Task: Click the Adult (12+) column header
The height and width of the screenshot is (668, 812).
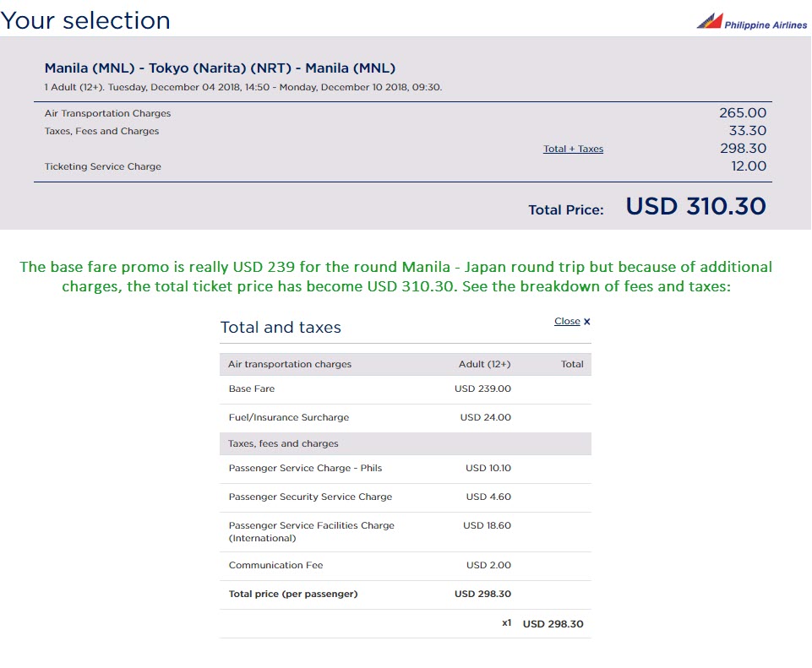Action: tap(484, 365)
